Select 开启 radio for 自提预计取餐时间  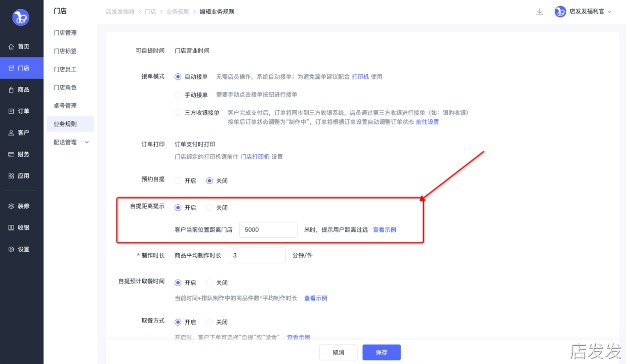coord(178,283)
